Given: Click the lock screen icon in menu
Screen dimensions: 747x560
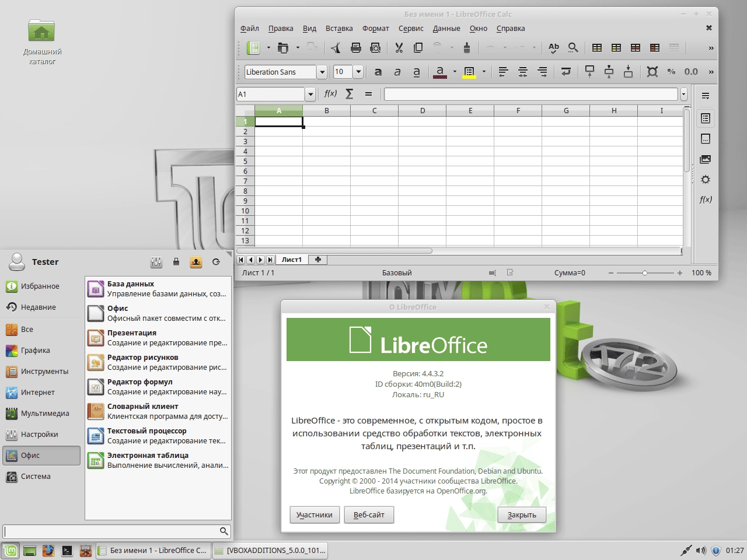Looking at the screenshot, I should click(176, 262).
